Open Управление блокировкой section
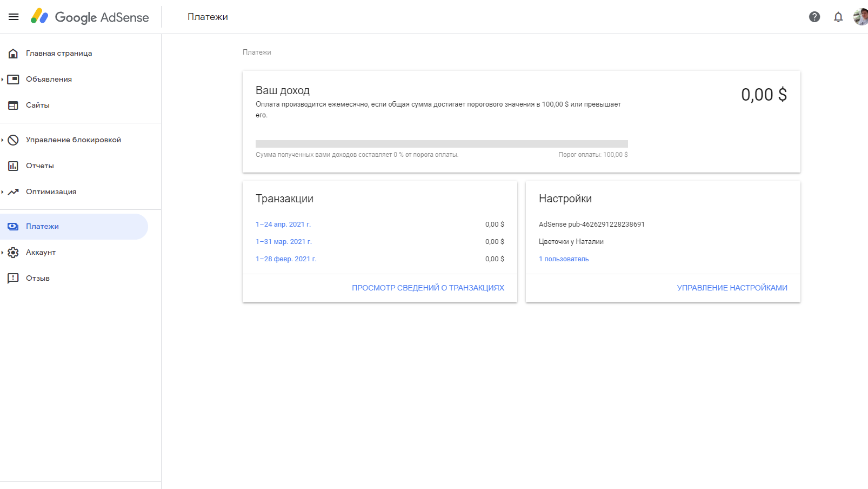The width and height of the screenshot is (868, 489). pos(74,140)
